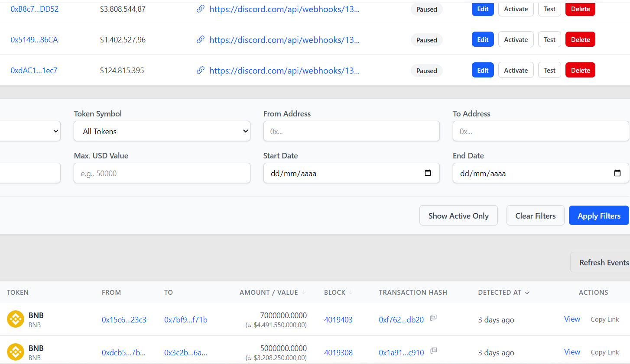View details of the 7000000 BNB transfer

(572, 319)
